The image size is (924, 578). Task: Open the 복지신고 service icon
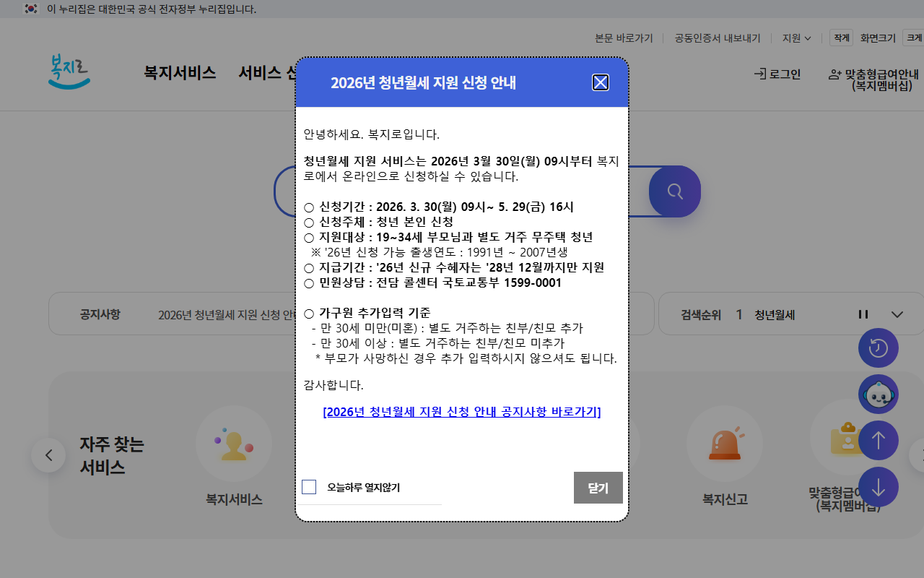[724, 444]
